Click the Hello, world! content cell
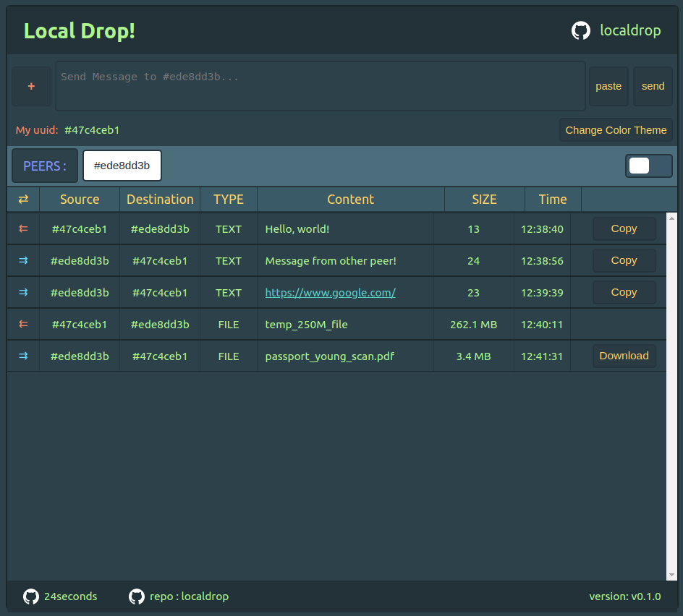This screenshot has width=683, height=616. coord(345,229)
